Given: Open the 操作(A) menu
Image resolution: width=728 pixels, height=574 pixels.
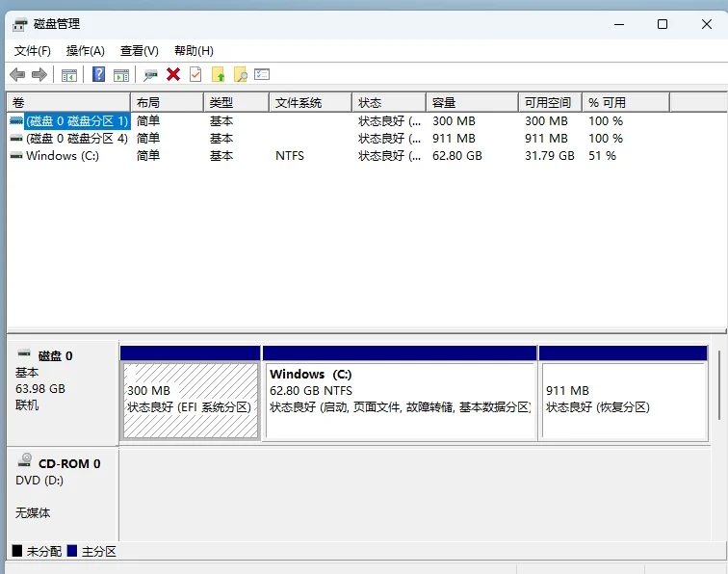Looking at the screenshot, I should pos(86,51).
